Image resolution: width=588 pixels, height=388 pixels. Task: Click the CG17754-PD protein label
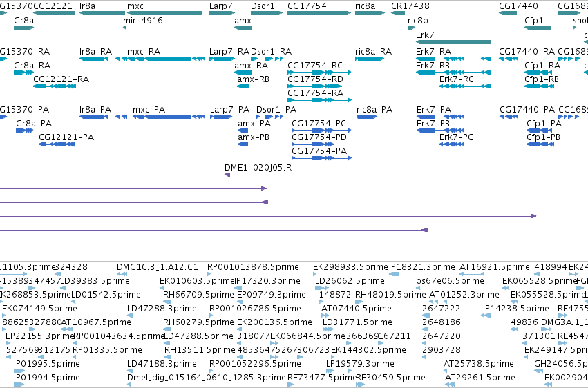319,137
